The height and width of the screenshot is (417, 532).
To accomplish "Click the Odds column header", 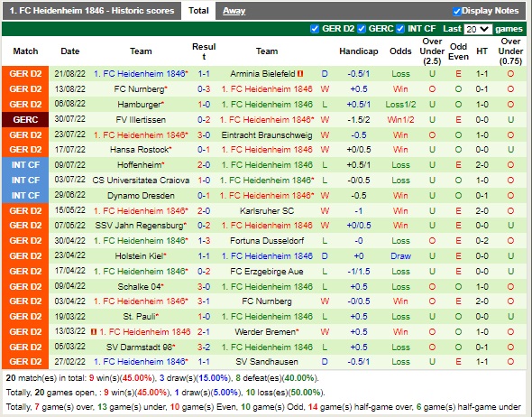I will point(400,51).
